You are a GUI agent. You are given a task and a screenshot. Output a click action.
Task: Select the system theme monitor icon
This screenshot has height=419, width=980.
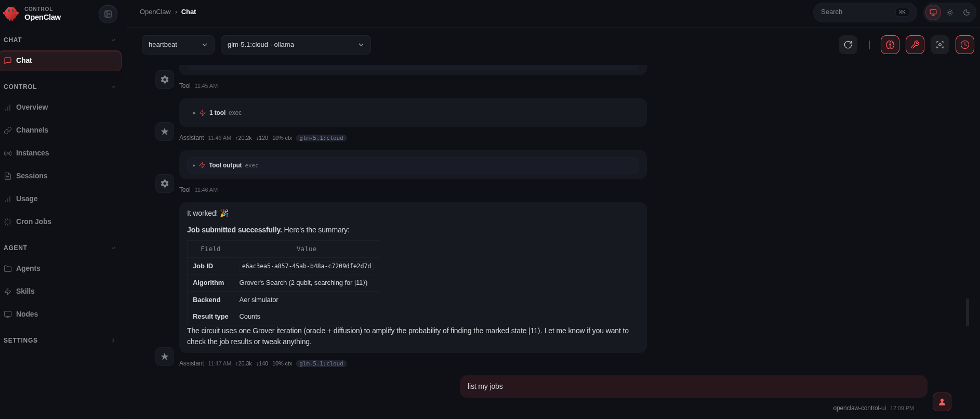click(x=933, y=12)
